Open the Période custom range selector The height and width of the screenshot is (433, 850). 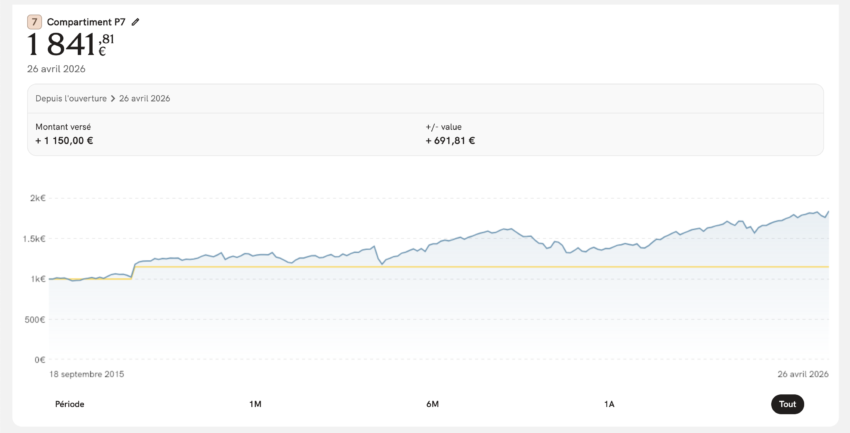coord(70,404)
